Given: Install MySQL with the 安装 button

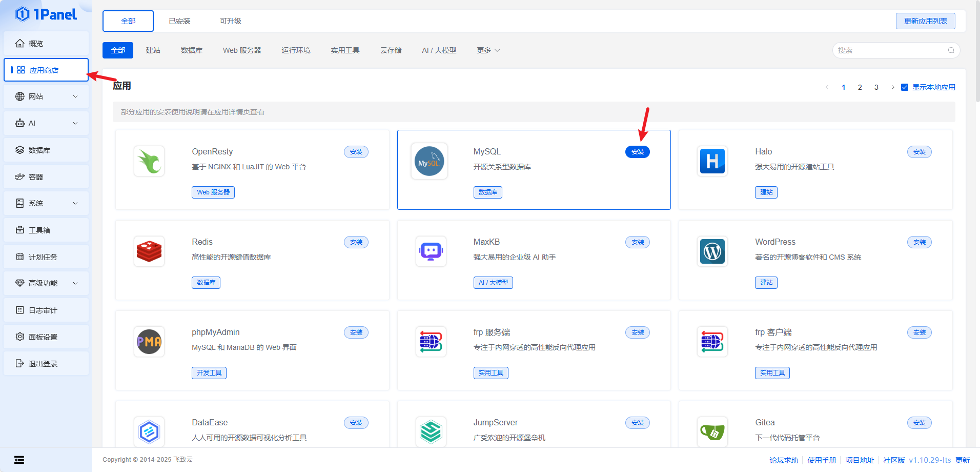Looking at the screenshot, I should [637, 152].
